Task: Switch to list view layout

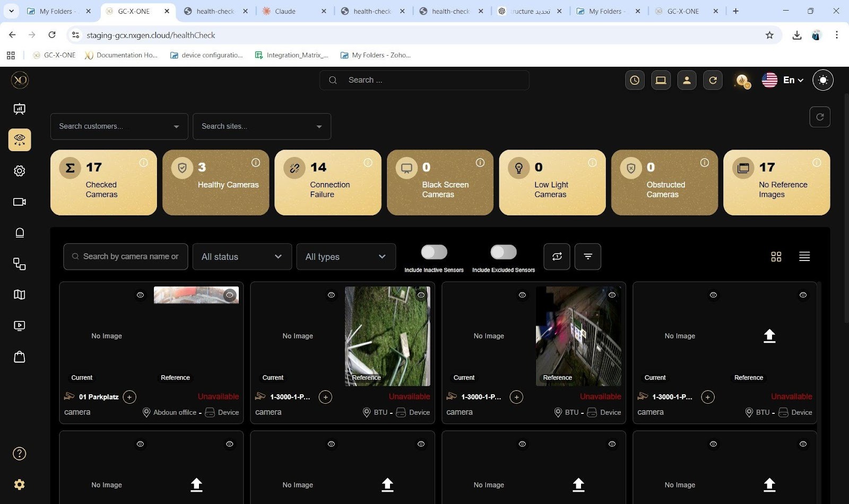Action: pyautogui.click(x=804, y=257)
